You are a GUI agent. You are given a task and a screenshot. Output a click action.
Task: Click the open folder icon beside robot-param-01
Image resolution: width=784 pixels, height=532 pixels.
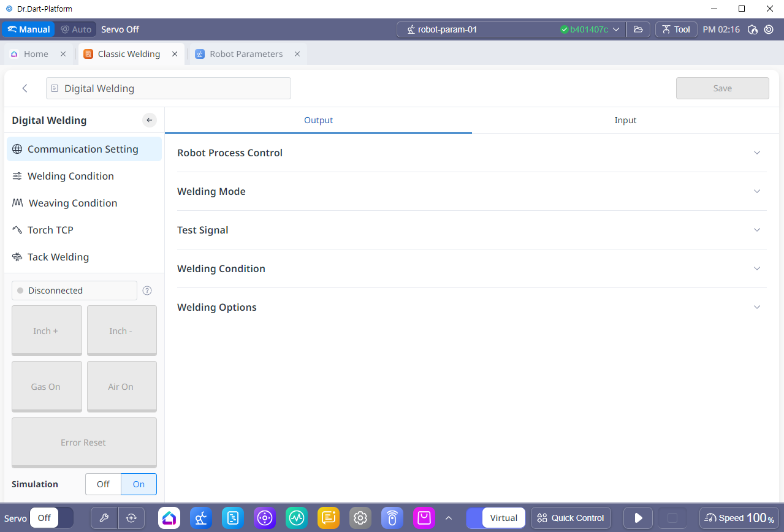point(638,29)
